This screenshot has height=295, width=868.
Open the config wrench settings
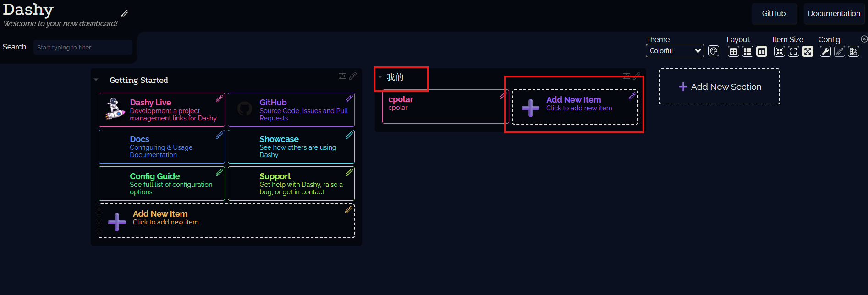pyautogui.click(x=825, y=51)
